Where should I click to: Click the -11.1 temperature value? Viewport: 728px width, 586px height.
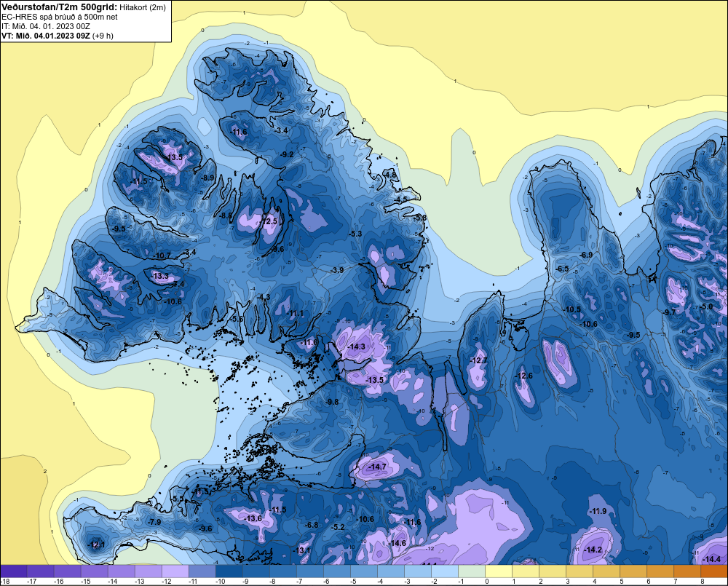(x=295, y=314)
